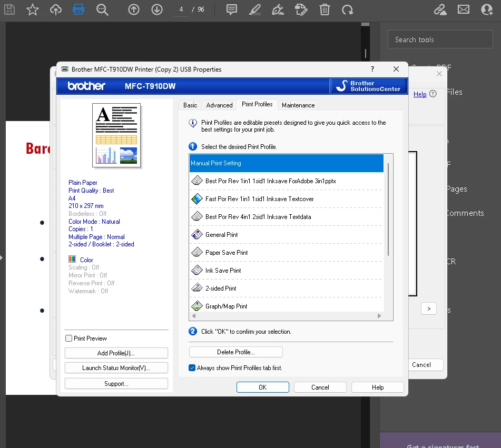
Task: Click right arrow of horizontal list scrollbar
Action: [379, 316]
